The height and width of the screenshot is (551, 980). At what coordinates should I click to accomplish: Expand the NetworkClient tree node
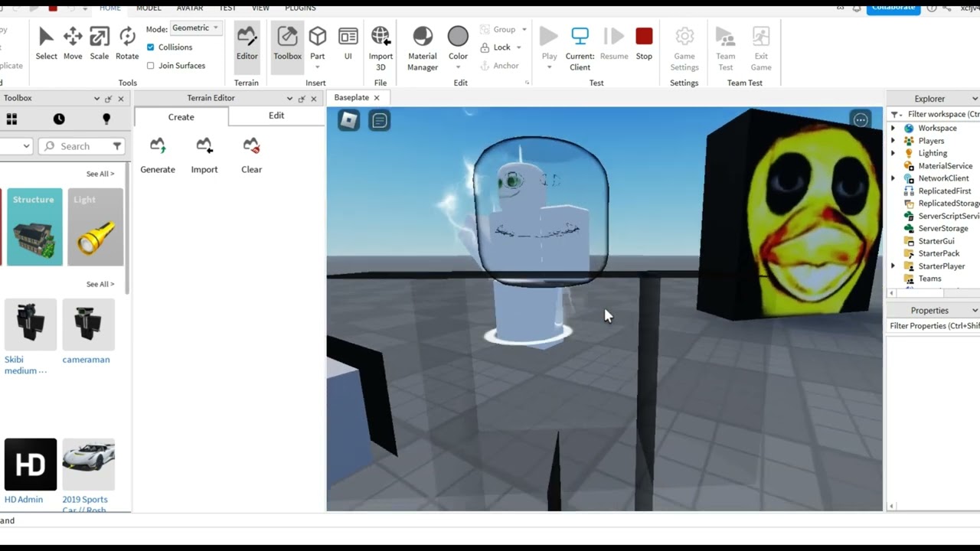(x=893, y=178)
